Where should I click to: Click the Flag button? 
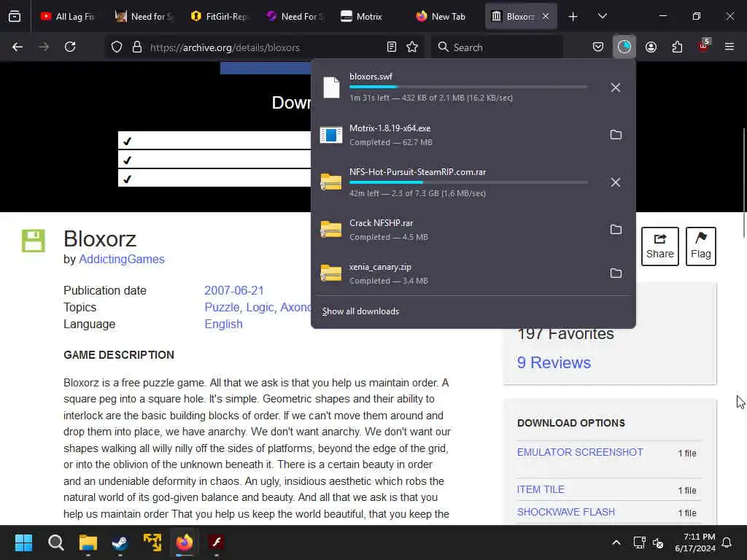[701, 246]
